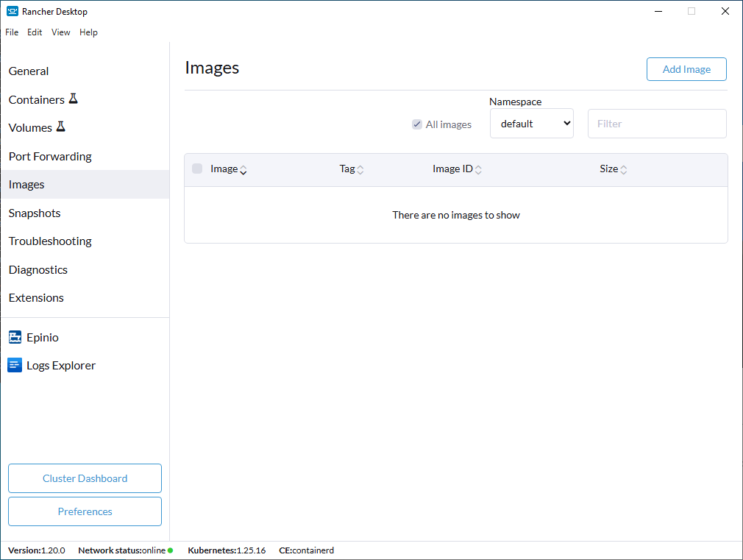Image resolution: width=743 pixels, height=560 pixels.
Task: Open the Namespace dropdown
Action: tap(532, 124)
